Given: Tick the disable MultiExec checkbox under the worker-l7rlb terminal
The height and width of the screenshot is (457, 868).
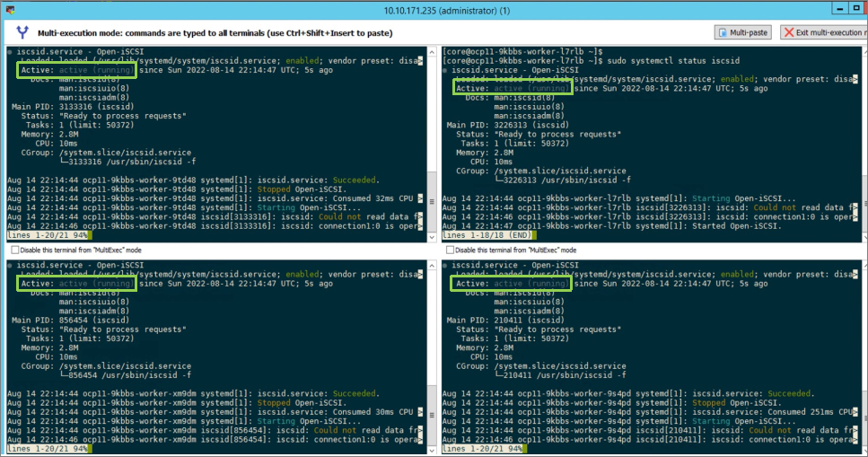Looking at the screenshot, I should pos(450,250).
